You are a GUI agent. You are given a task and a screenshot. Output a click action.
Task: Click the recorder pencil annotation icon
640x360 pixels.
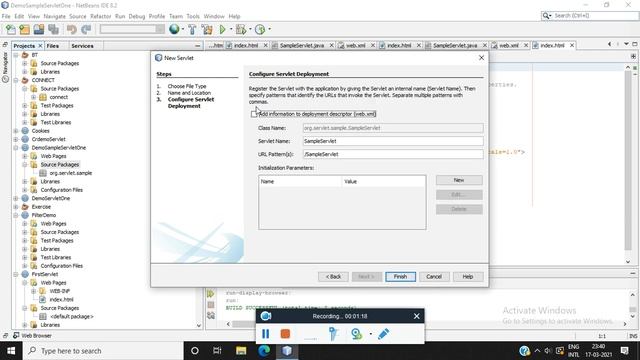(383, 334)
